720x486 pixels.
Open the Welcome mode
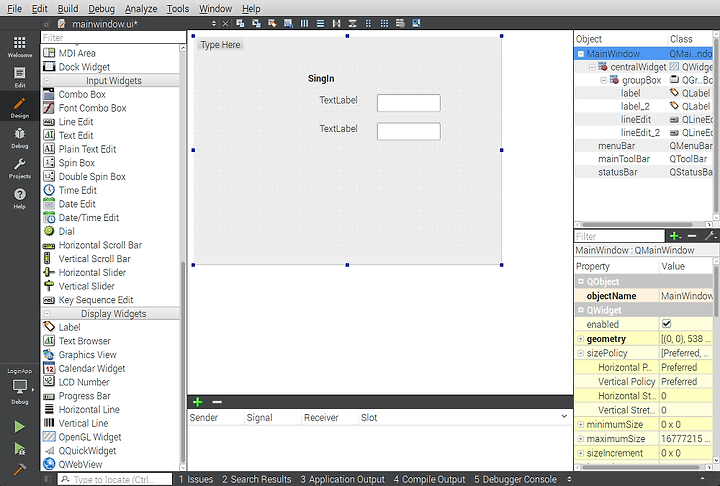coord(20,46)
